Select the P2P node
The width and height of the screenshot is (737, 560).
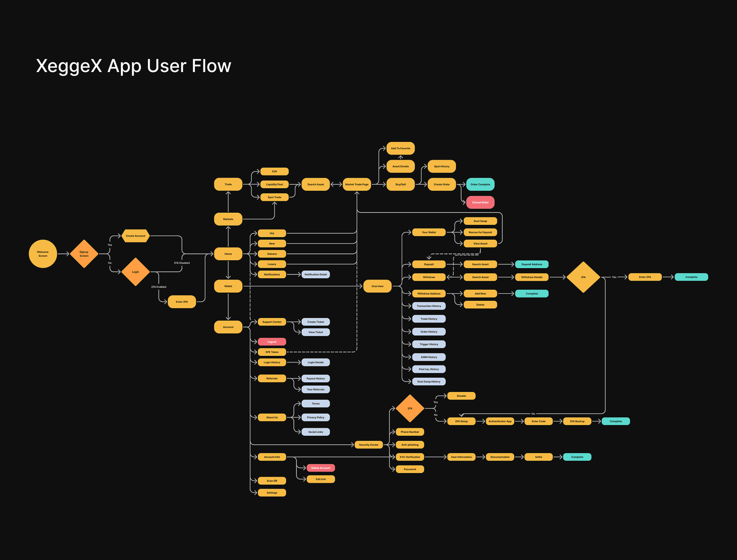274,172
